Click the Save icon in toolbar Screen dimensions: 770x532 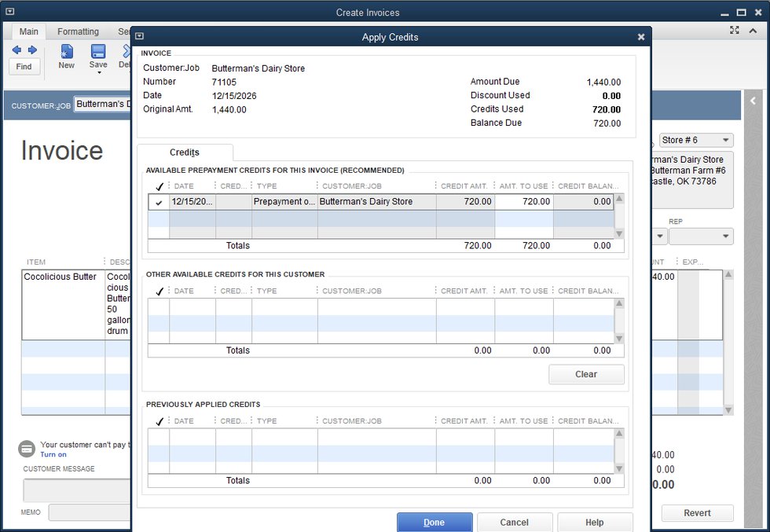[98, 52]
